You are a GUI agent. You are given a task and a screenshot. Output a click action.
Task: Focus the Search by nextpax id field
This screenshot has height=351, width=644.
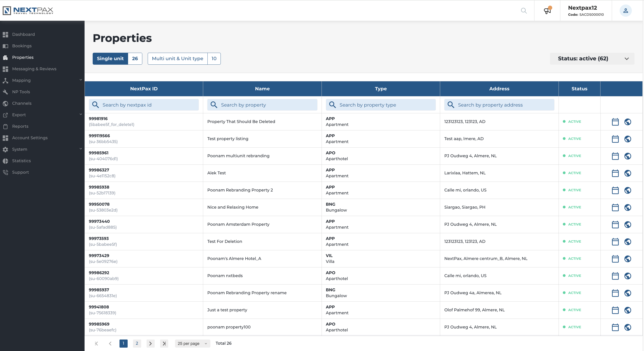[x=144, y=105]
